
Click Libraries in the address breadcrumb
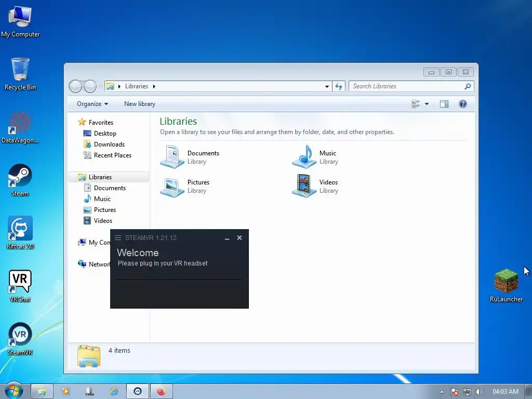[137, 86]
